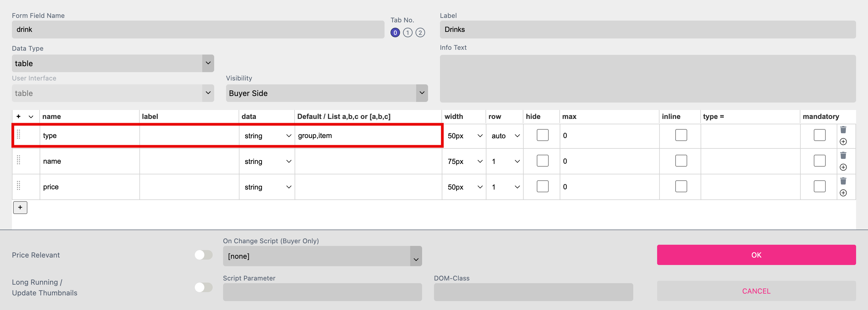Open the On Change Script dropdown
Viewport: 868px width, 310px height.
(323, 256)
